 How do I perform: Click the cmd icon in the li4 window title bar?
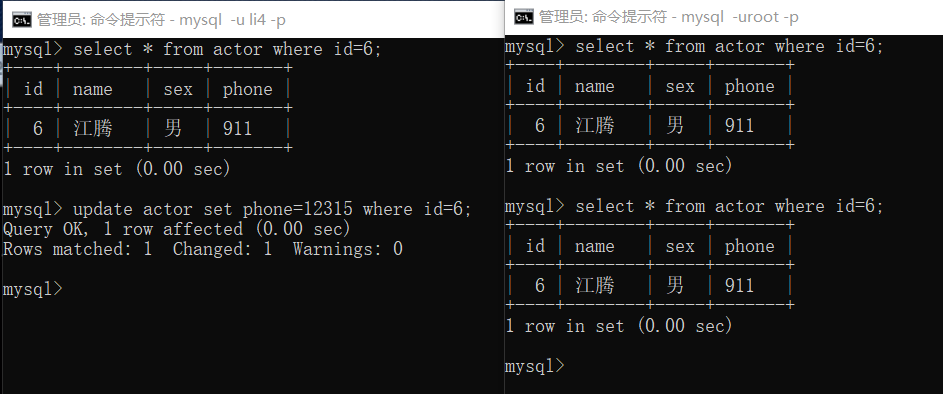(x=22, y=20)
